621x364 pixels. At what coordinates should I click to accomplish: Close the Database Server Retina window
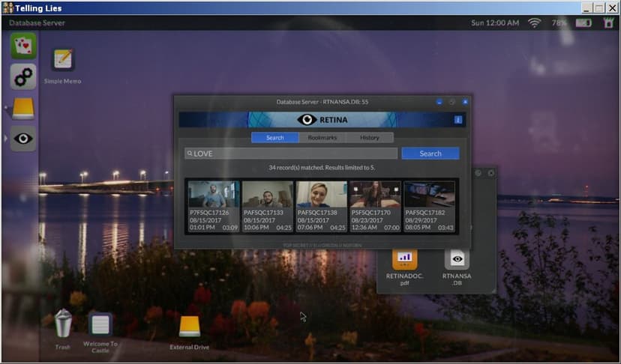pos(465,102)
